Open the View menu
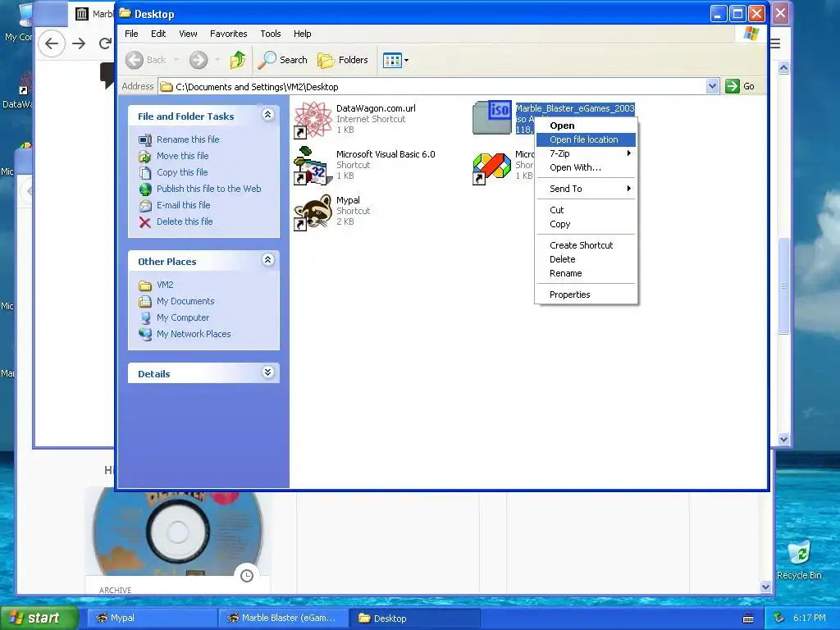Screen dimensions: 840x630 click(x=188, y=34)
